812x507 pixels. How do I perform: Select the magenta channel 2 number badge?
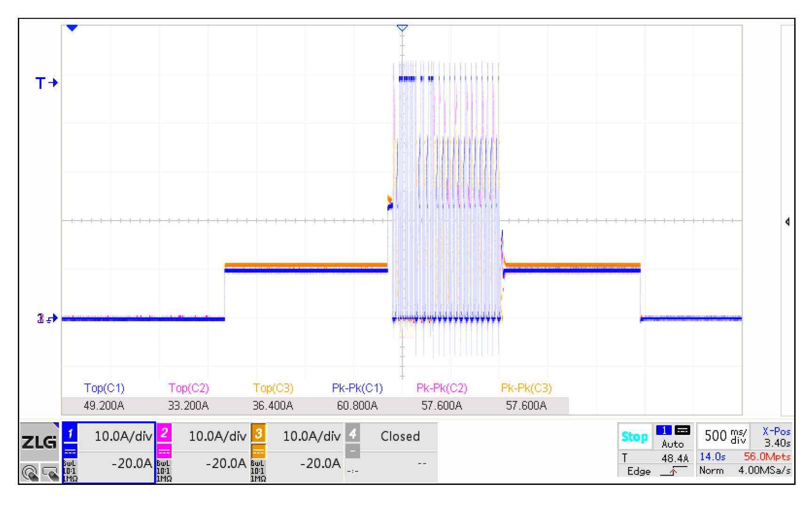point(164,433)
